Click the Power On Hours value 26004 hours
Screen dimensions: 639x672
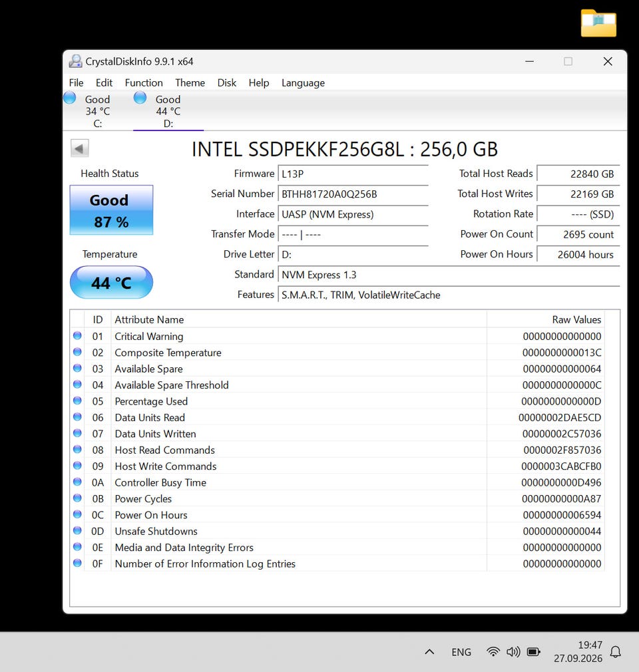coord(578,254)
